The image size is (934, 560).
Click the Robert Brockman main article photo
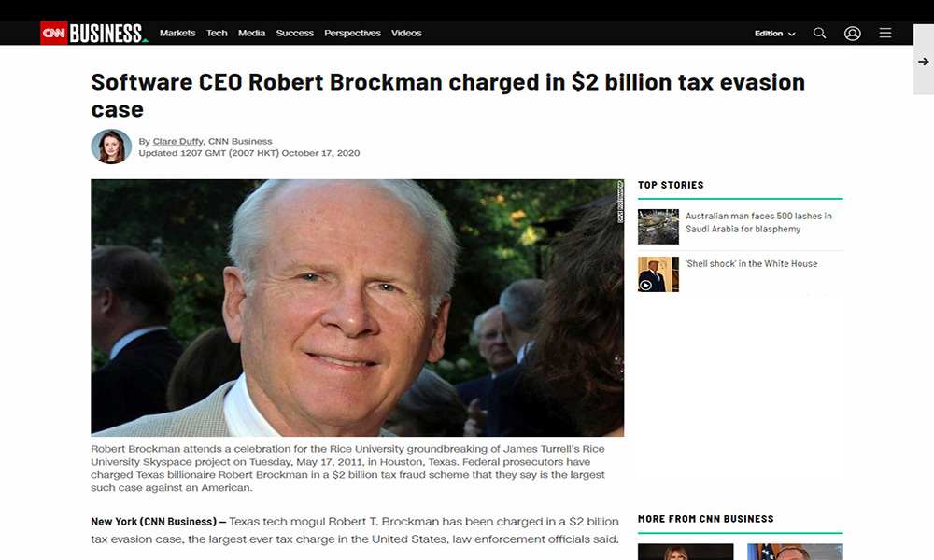(x=357, y=308)
